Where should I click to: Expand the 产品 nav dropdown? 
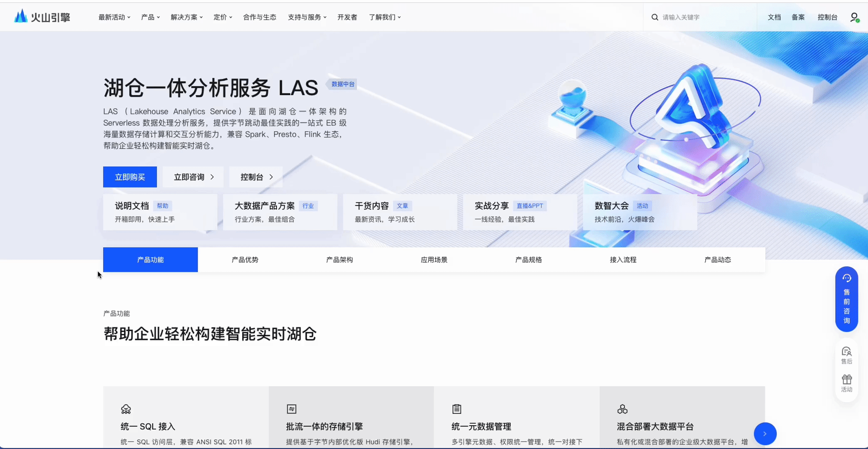click(x=151, y=17)
